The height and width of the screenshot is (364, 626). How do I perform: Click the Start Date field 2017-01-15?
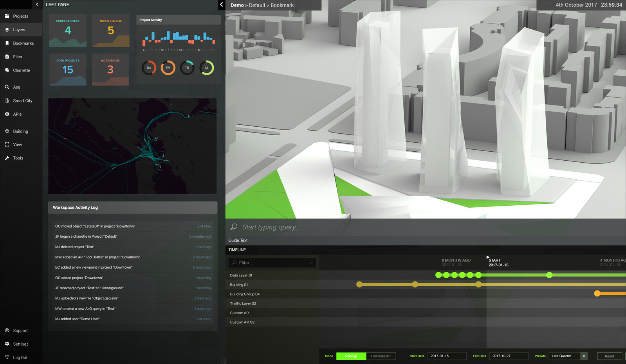point(447,356)
